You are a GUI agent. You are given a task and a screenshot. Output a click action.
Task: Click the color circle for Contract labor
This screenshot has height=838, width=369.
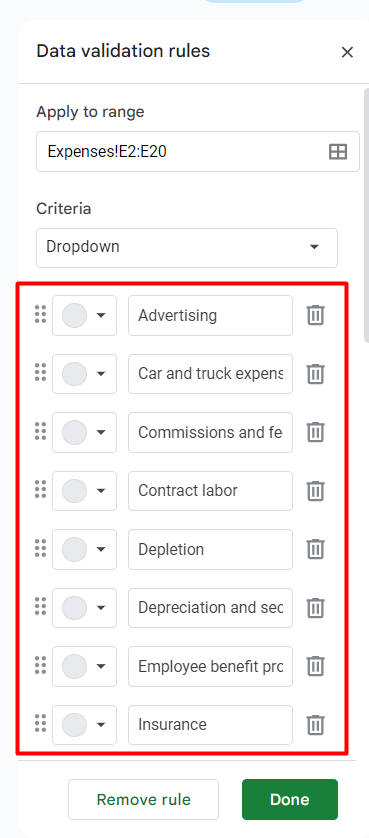pos(74,491)
